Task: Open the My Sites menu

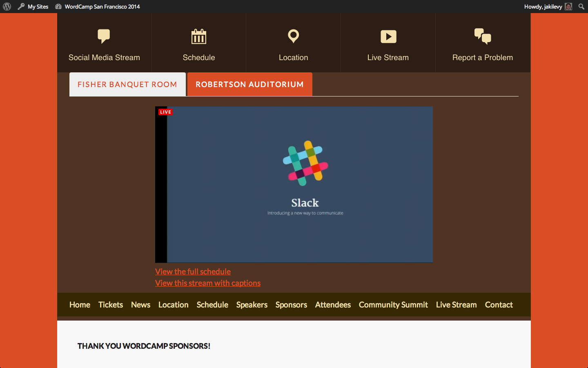Action: click(38, 7)
